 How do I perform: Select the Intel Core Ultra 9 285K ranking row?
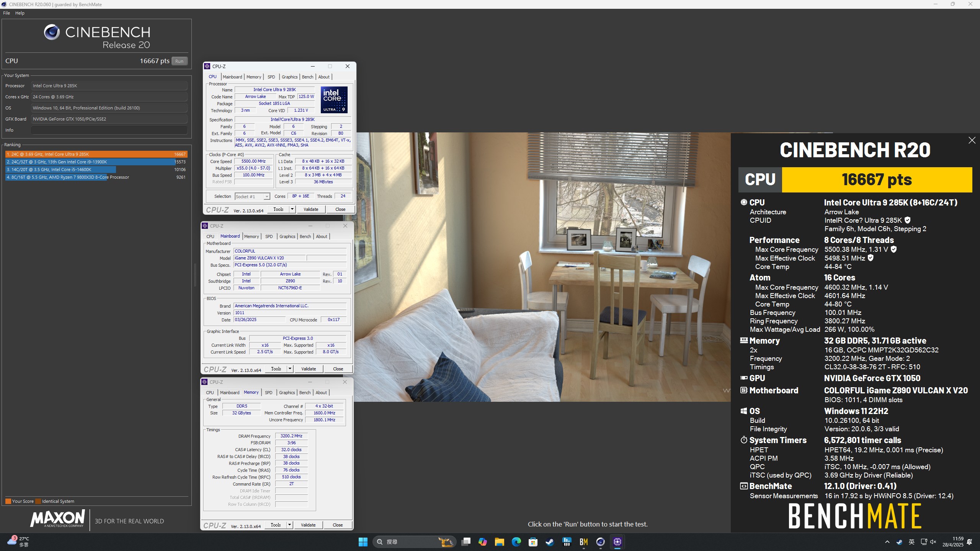coord(96,154)
